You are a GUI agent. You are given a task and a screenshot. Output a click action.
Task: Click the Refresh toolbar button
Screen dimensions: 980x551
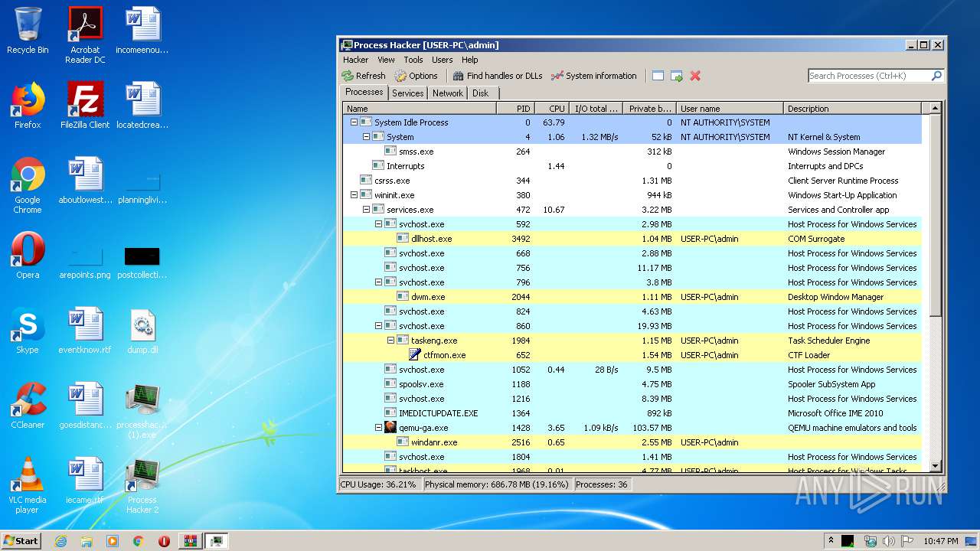364,76
